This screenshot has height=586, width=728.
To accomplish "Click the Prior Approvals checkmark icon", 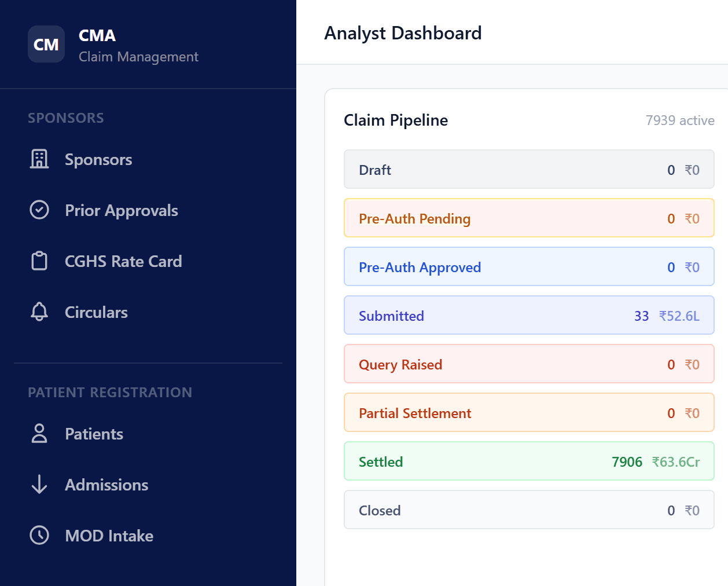I will [x=39, y=210].
